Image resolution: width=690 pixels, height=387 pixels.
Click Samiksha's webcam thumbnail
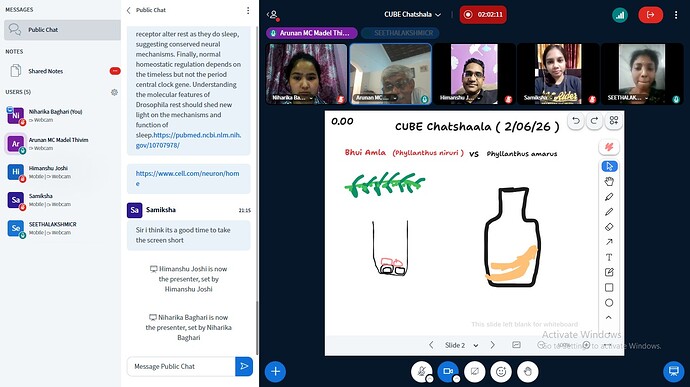pyautogui.click(x=558, y=74)
